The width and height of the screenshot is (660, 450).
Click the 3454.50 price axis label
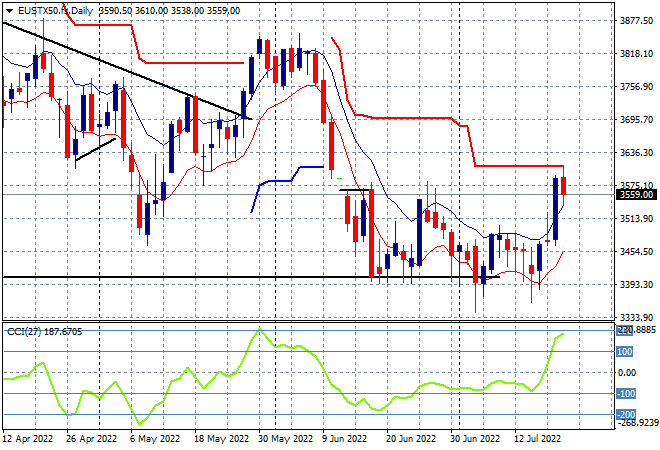[636, 252]
